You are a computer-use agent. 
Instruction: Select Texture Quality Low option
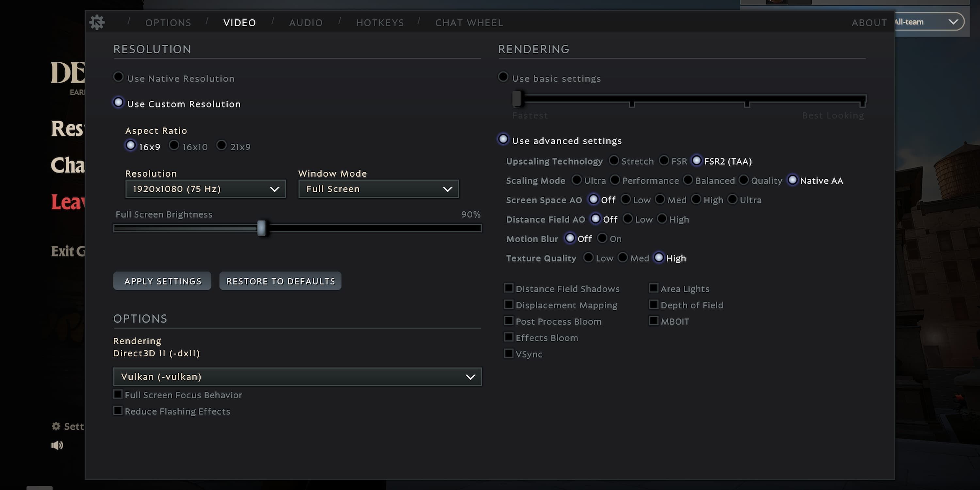[587, 257]
